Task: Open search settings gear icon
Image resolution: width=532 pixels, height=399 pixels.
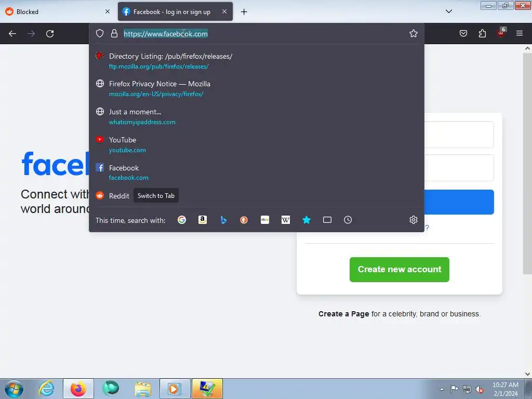Action: [413, 220]
